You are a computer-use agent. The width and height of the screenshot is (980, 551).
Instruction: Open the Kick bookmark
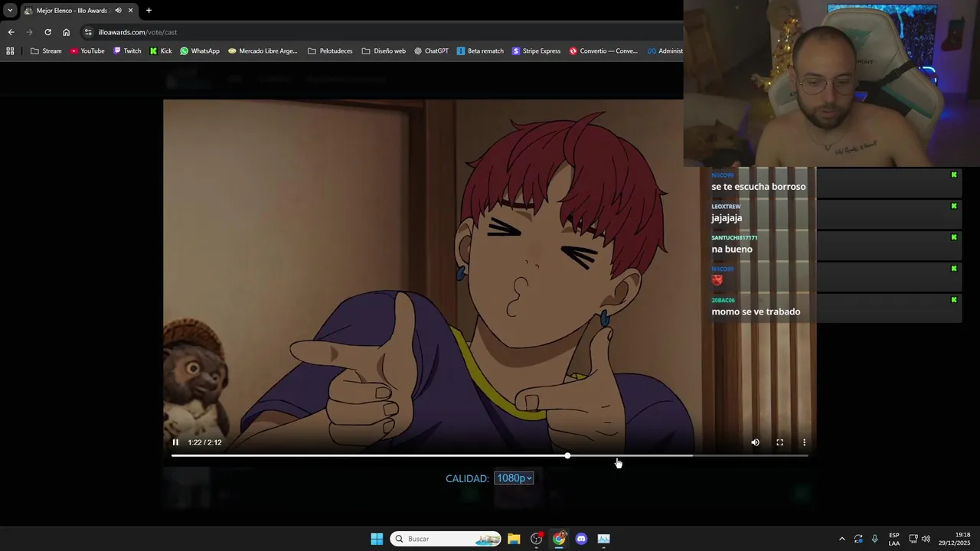[161, 51]
